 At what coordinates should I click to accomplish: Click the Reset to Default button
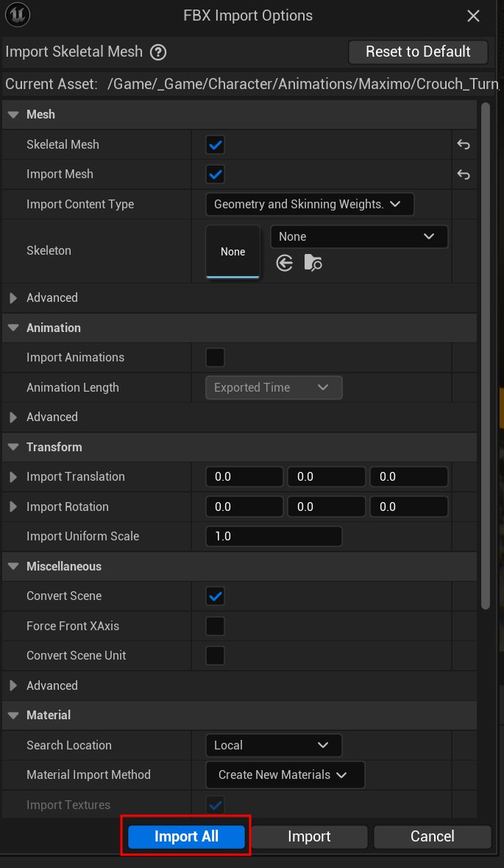pyautogui.click(x=418, y=52)
